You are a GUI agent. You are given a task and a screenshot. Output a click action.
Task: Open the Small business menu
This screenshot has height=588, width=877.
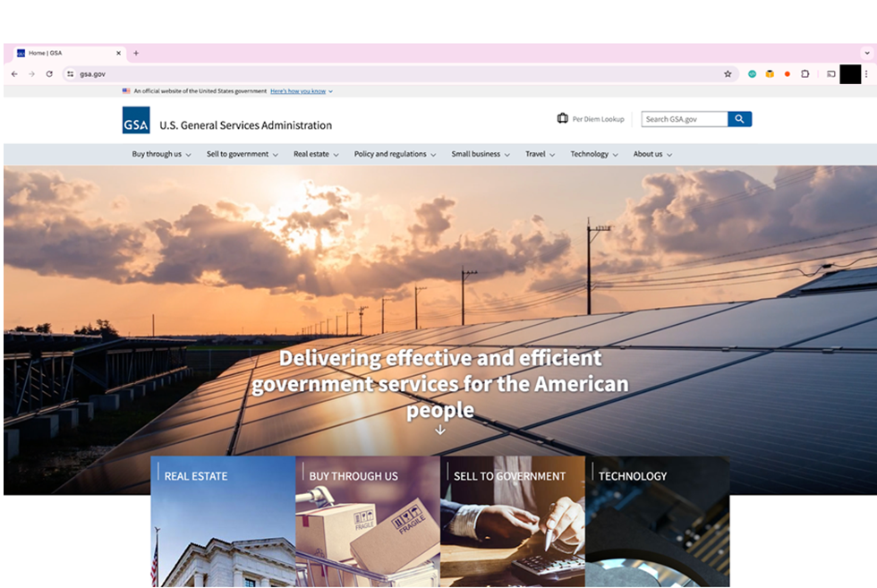[x=481, y=154]
